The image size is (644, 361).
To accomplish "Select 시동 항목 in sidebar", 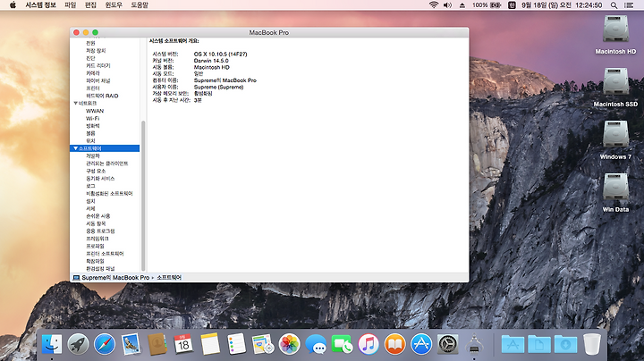I will coord(96,223).
